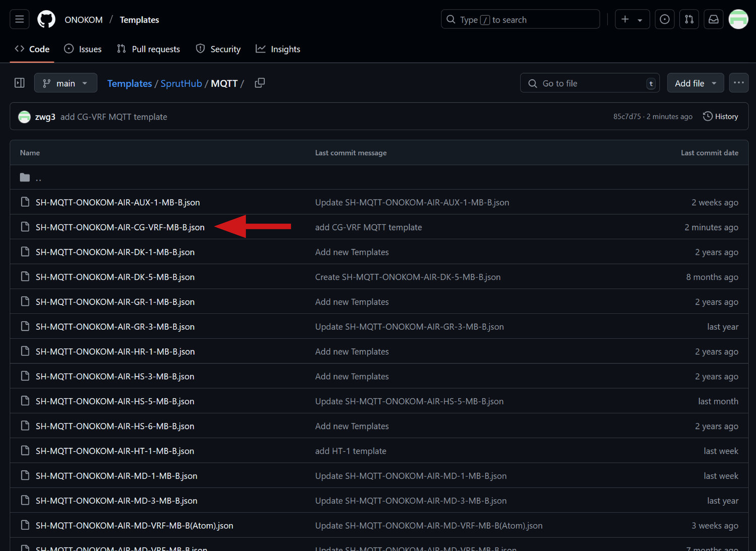Switch to the Security tab
This screenshot has width=756, height=551.
tap(218, 49)
